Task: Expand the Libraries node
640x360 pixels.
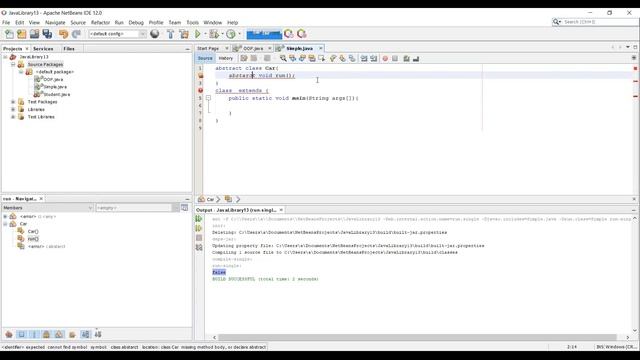Action: pos(13,109)
